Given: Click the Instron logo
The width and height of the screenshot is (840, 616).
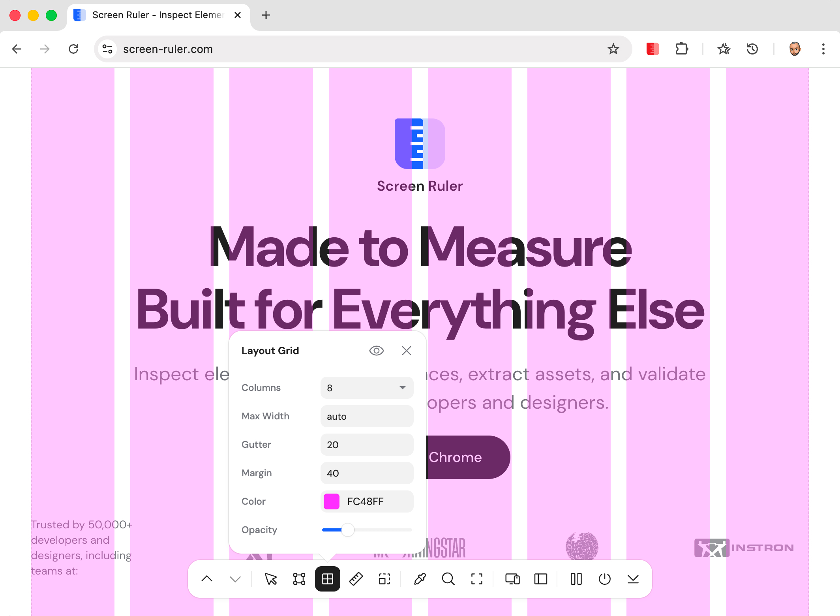Looking at the screenshot, I should (744, 548).
